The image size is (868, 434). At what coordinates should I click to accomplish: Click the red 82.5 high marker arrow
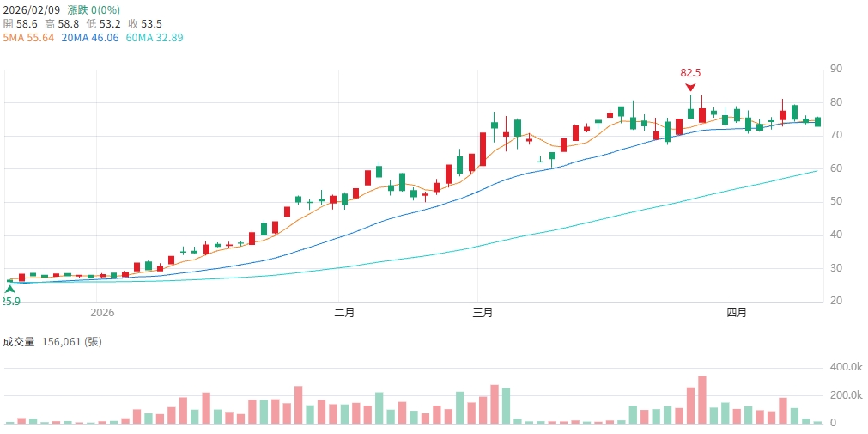[690, 87]
